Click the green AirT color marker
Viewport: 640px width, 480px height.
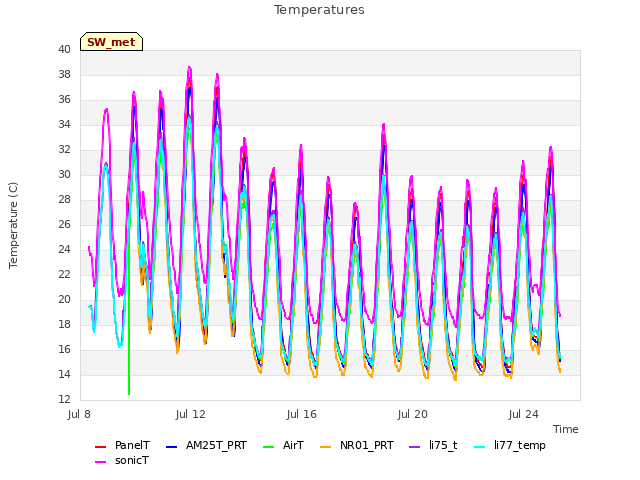click(269, 447)
